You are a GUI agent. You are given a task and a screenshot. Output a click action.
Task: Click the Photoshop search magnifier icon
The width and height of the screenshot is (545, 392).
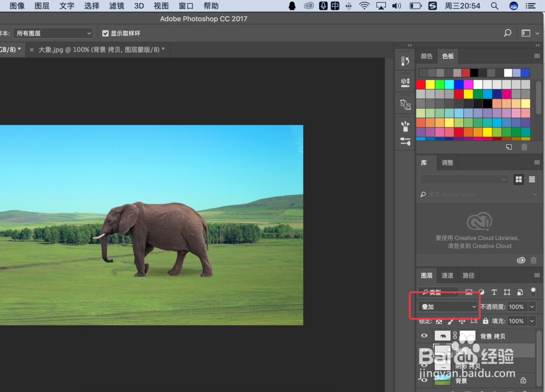point(507,33)
